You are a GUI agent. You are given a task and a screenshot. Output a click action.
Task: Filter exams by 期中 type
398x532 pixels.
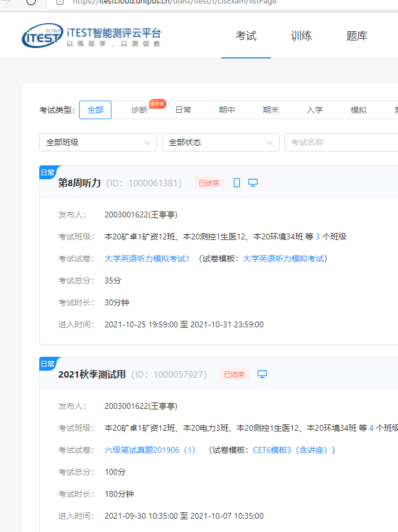[x=227, y=110]
